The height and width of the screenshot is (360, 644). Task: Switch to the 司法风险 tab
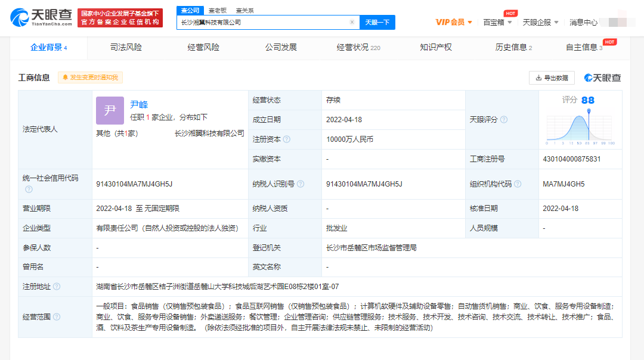[126, 48]
